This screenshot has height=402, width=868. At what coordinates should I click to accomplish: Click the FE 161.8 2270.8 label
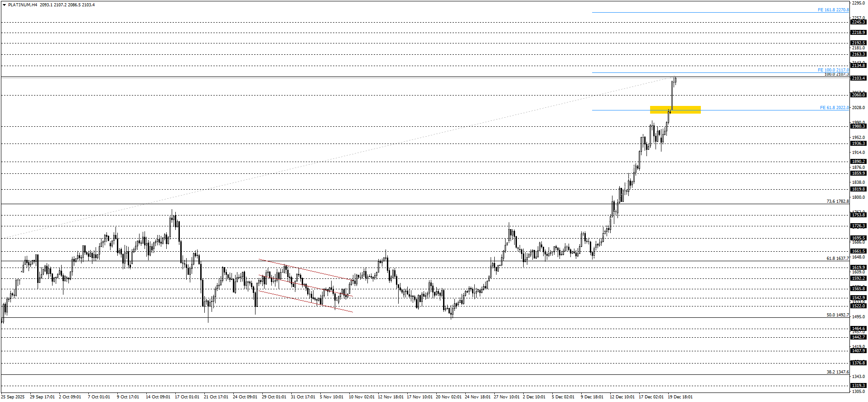pos(833,10)
